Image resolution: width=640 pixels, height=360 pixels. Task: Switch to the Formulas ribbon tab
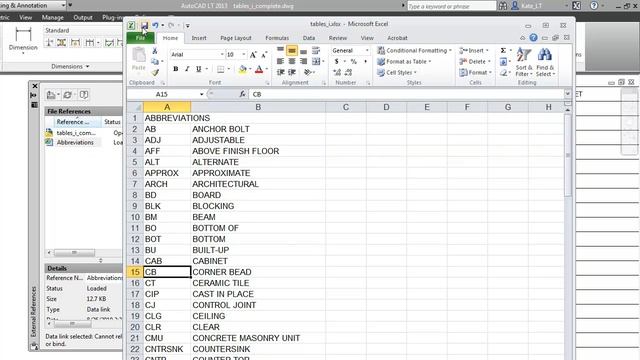pyautogui.click(x=277, y=38)
